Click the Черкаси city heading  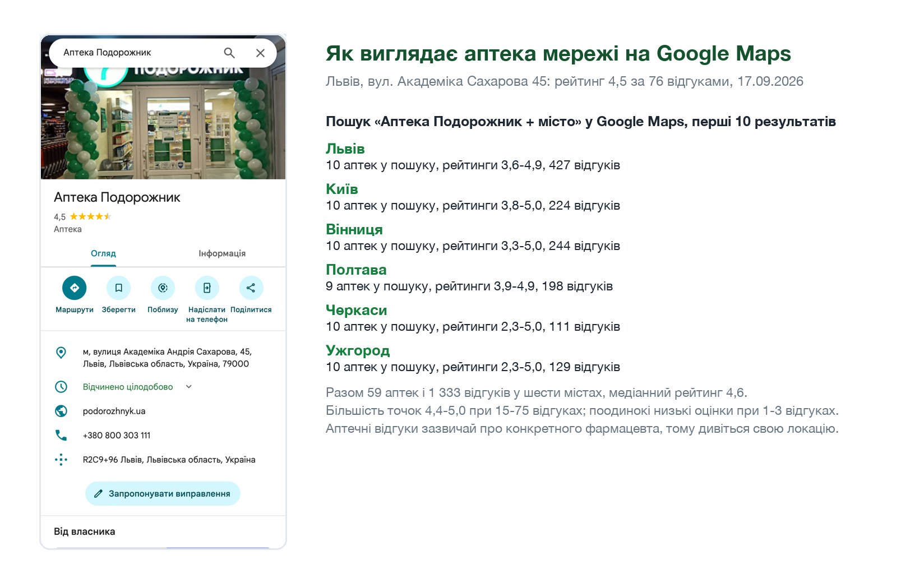(357, 310)
